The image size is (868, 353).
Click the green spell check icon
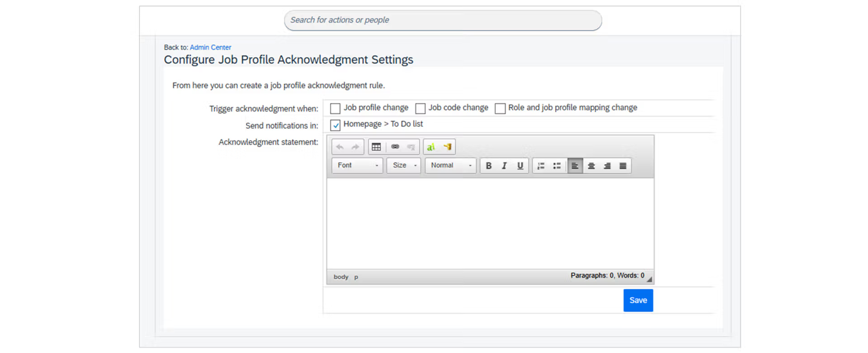431,147
